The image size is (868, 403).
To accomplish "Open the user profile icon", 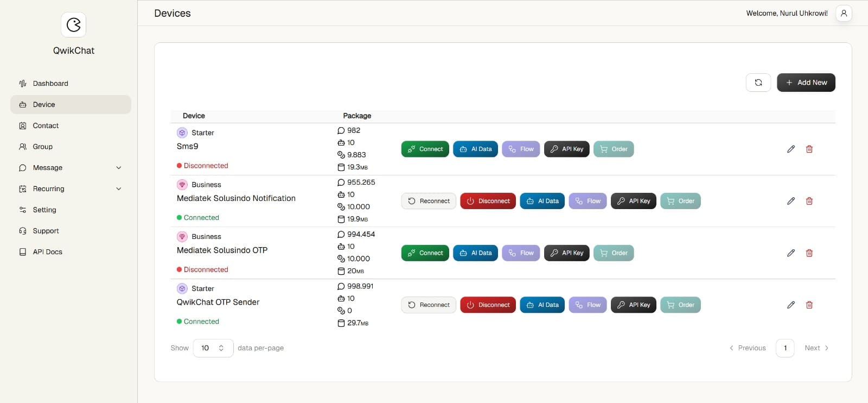I will coord(844,13).
